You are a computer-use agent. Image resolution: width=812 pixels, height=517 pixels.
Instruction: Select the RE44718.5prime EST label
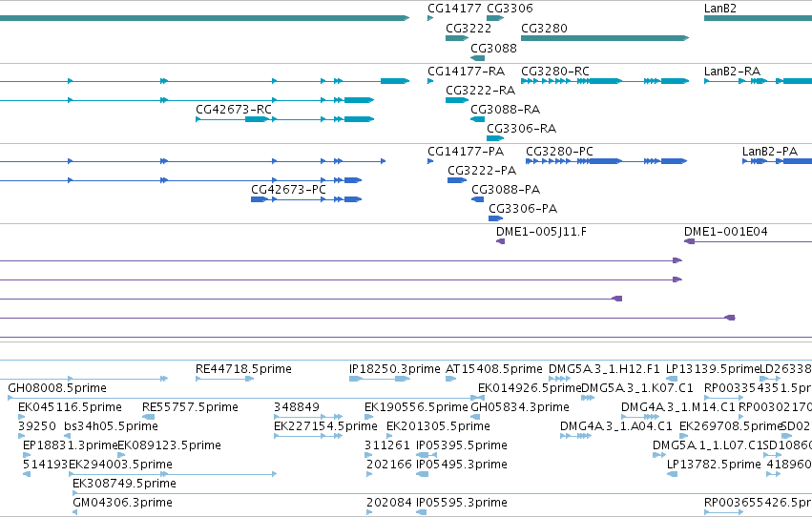243,369
